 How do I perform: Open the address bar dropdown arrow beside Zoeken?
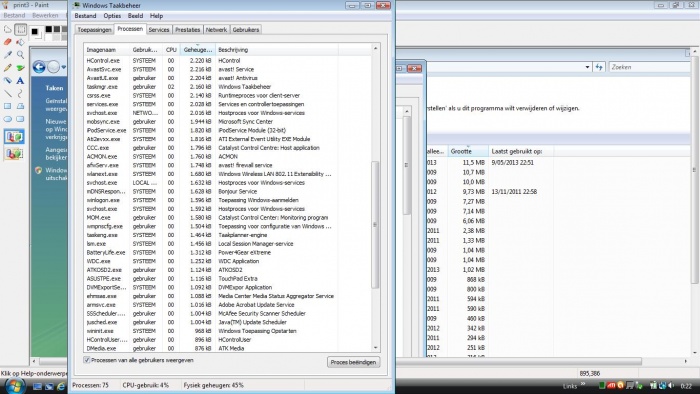pos(587,67)
